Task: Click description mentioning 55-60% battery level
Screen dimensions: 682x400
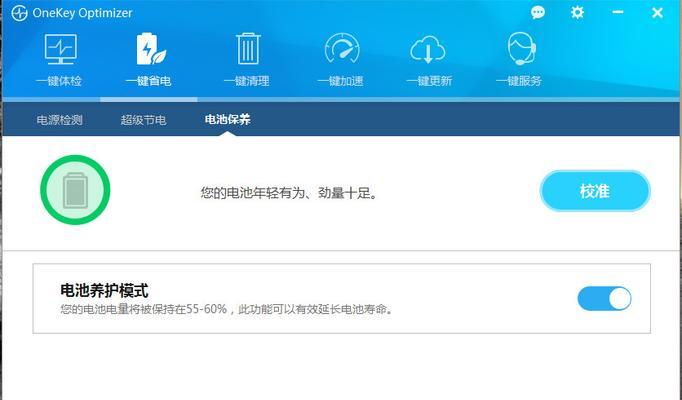Action: [x=227, y=309]
